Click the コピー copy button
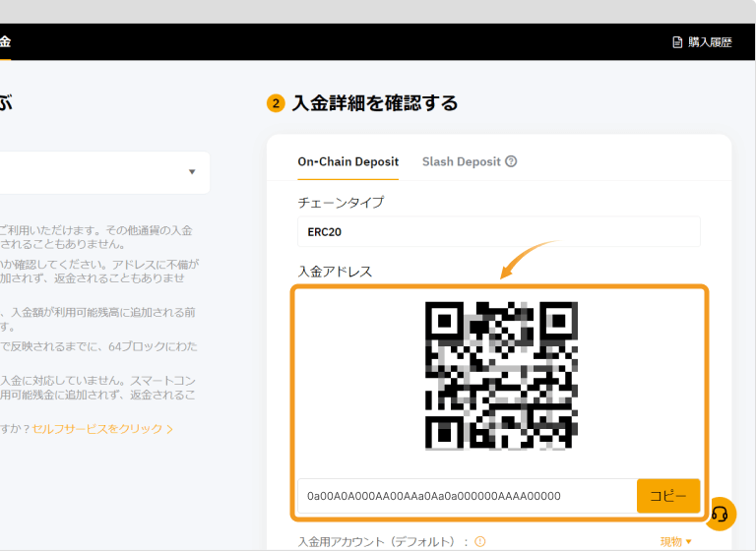The width and height of the screenshot is (756, 551). [x=668, y=496]
